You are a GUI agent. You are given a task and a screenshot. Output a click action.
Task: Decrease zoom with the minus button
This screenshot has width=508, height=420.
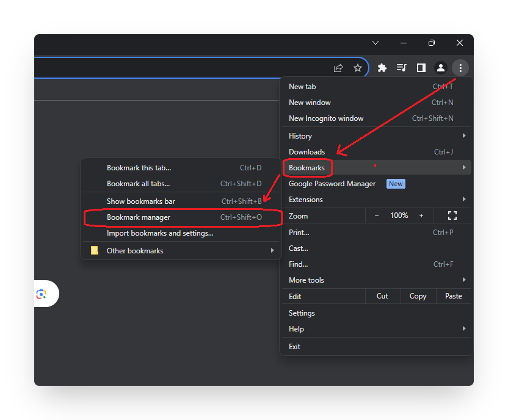click(x=377, y=215)
